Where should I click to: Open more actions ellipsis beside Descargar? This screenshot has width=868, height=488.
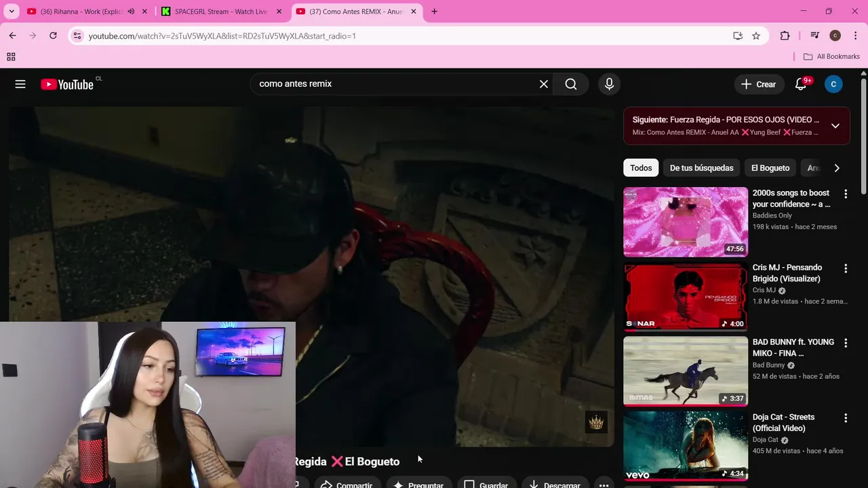[x=604, y=485]
